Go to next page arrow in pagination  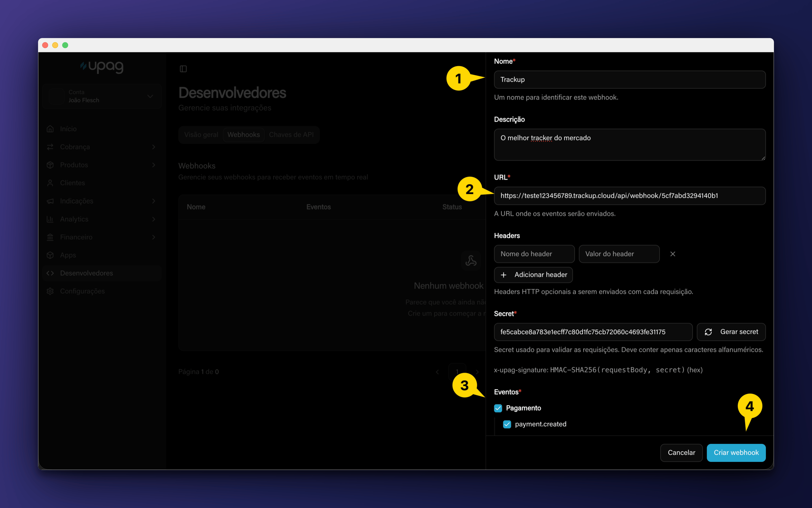(477, 372)
